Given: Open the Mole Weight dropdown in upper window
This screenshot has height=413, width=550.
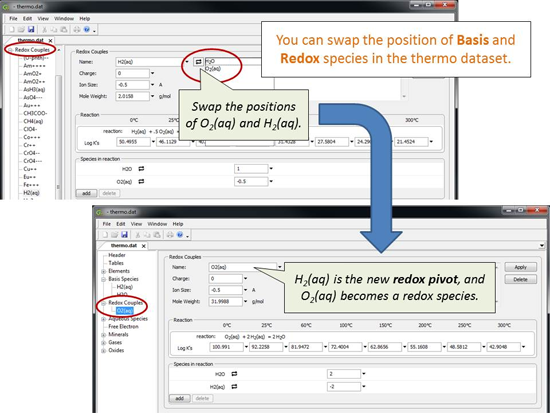Looking at the screenshot, I should click(x=153, y=96).
